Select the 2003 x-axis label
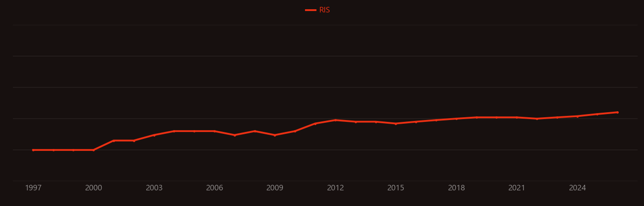Image resolution: width=644 pixels, height=206 pixels. [154, 188]
